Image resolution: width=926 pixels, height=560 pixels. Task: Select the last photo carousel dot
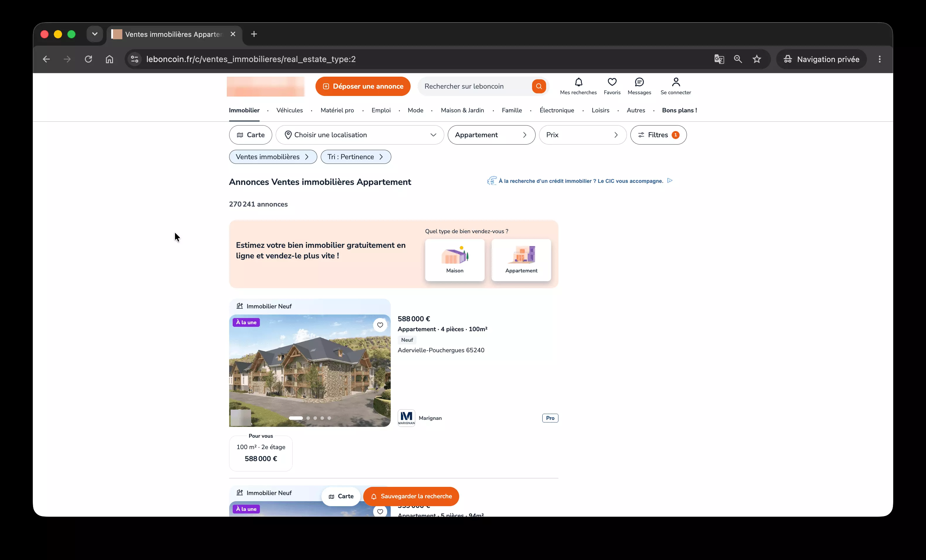(329, 418)
